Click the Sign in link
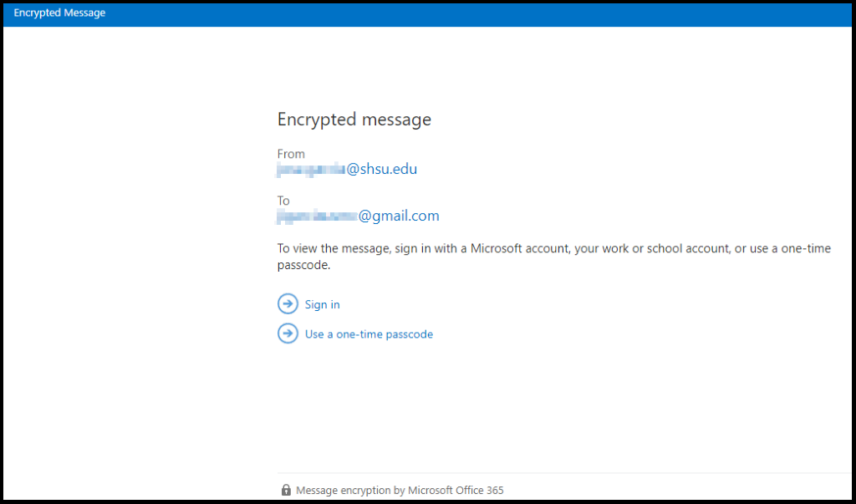The height and width of the screenshot is (504, 856). [x=322, y=304]
